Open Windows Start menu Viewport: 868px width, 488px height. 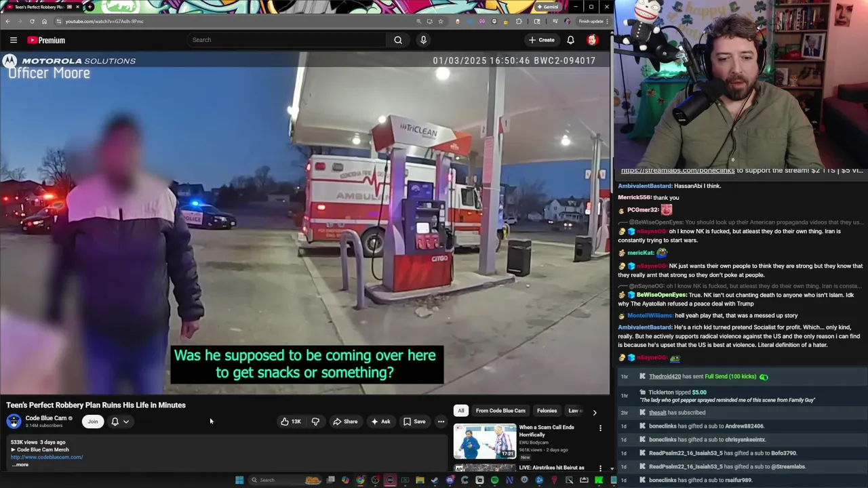[x=239, y=480]
